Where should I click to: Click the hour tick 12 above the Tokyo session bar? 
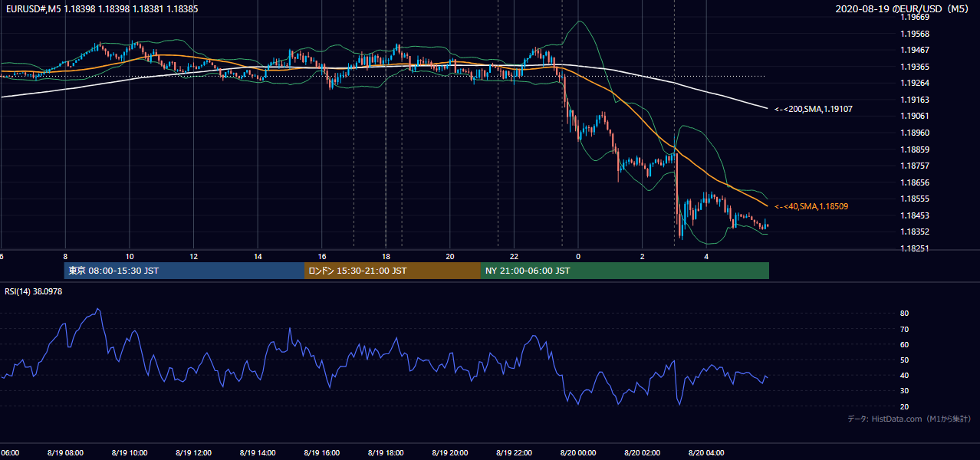tap(194, 257)
